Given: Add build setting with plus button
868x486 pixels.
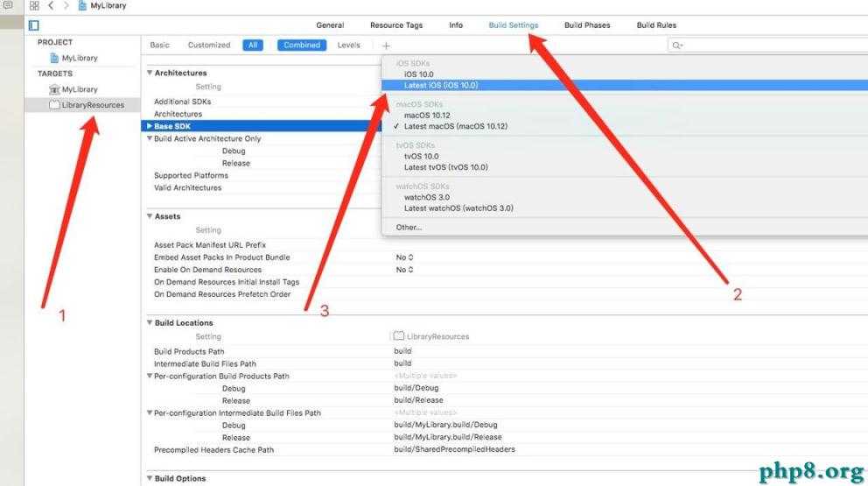Looking at the screenshot, I should point(386,46).
